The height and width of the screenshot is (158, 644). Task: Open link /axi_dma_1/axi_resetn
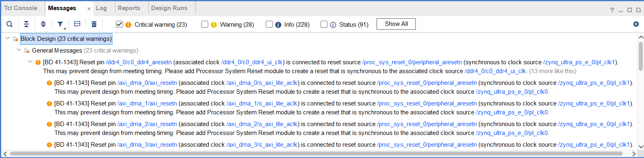[x=147, y=103]
